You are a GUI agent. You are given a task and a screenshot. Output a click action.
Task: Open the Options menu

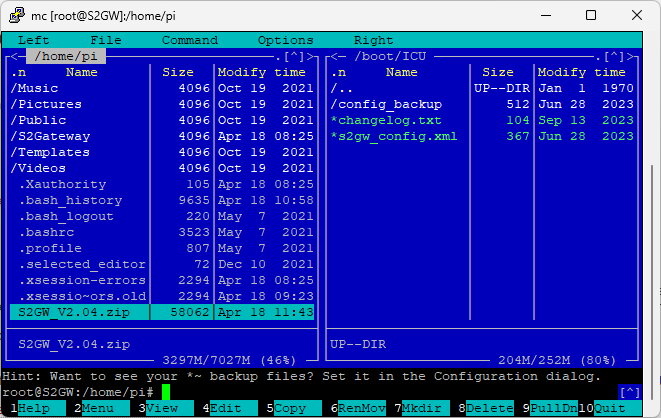285,40
